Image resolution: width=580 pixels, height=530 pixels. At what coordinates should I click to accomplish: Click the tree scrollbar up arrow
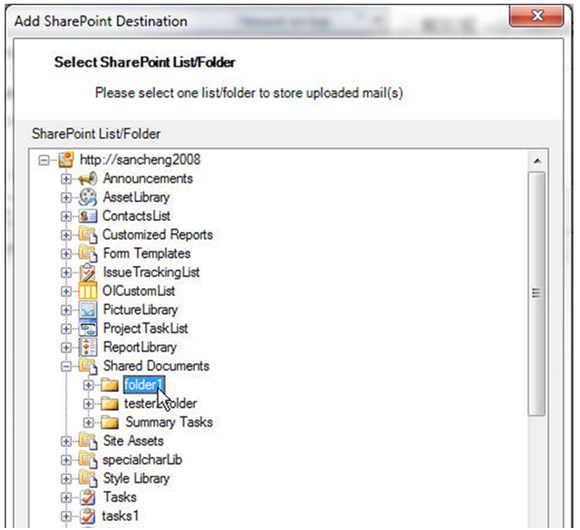(x=537, y=161)
